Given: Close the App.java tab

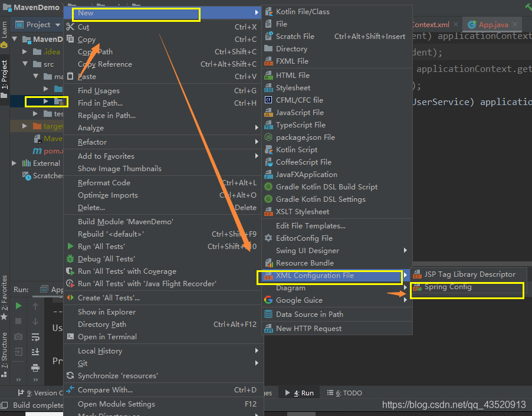Looking at the screenshot, I should (515, 24).
